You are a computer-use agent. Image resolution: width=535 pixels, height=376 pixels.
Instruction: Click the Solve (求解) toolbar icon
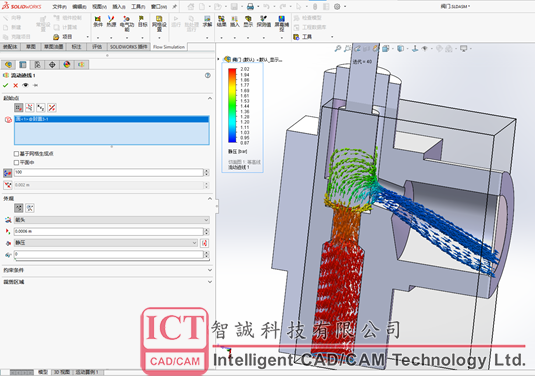click(x=207, y=21)
